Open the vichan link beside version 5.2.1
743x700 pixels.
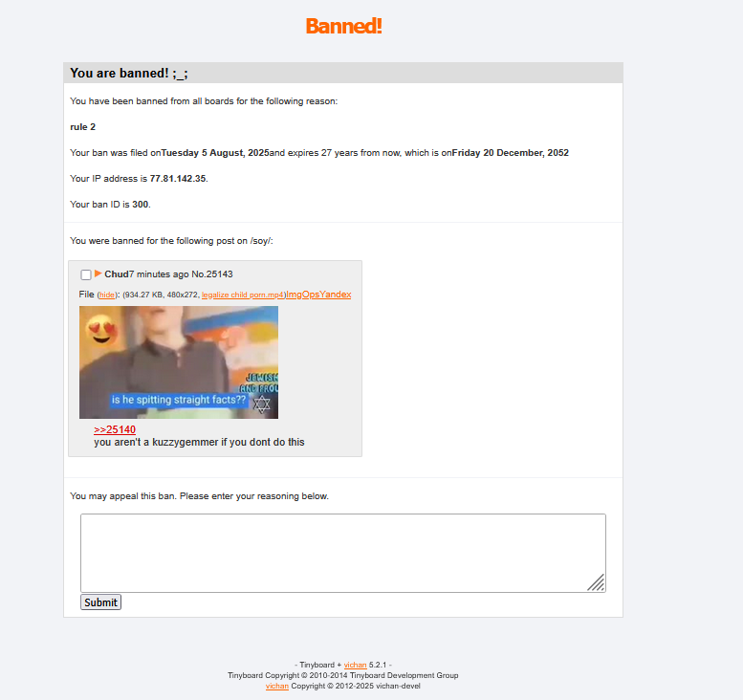coord(356,665)
